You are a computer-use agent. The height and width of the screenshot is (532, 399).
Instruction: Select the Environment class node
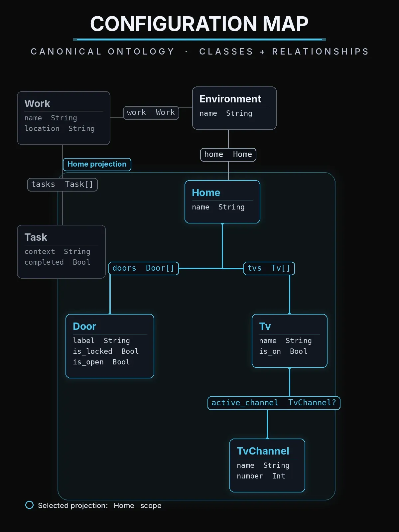pyautogui.click(x=234, y=108)
